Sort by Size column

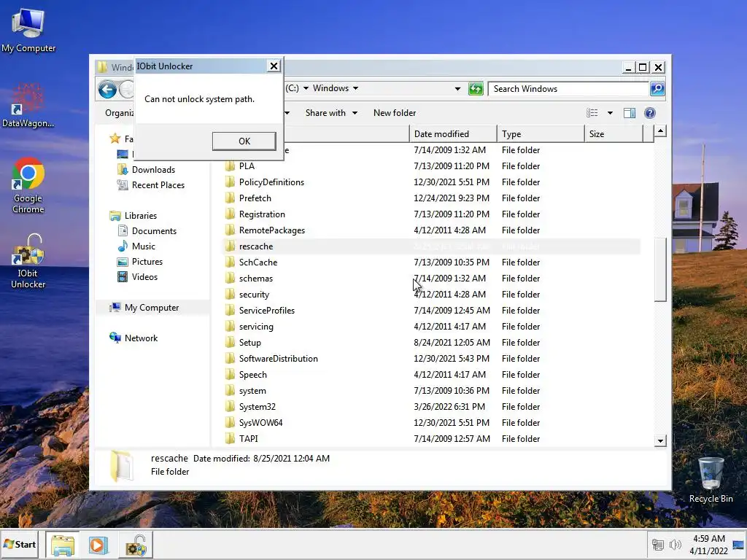[x=613, y=134]
